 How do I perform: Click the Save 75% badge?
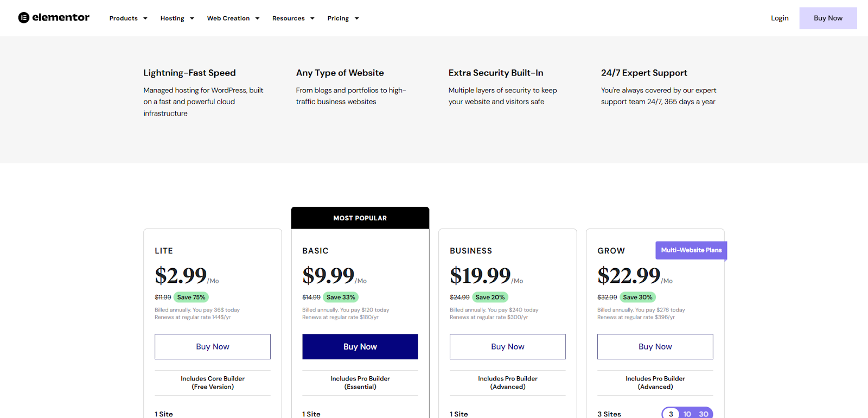pyautogui.click(x=191, y=297)
